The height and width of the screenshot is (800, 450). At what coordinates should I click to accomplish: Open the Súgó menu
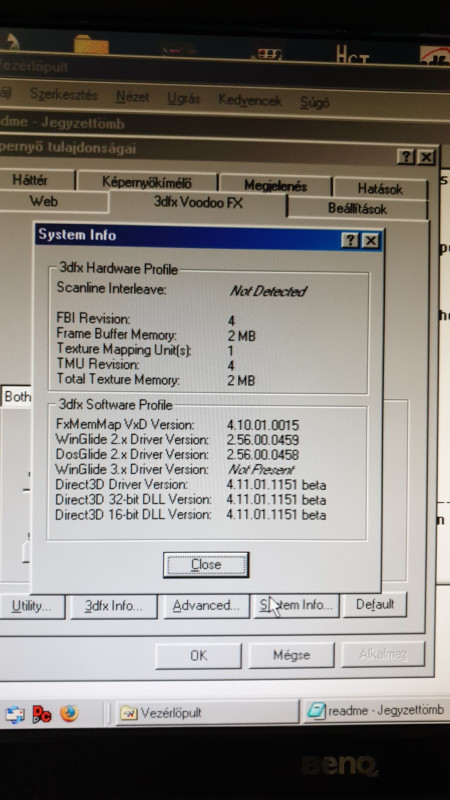(314, 102)
